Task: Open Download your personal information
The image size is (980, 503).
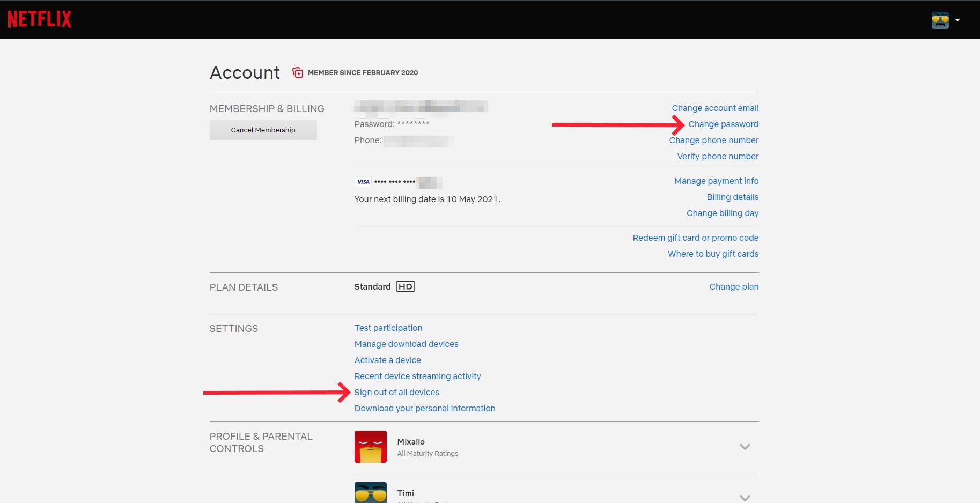Action: 424,408
